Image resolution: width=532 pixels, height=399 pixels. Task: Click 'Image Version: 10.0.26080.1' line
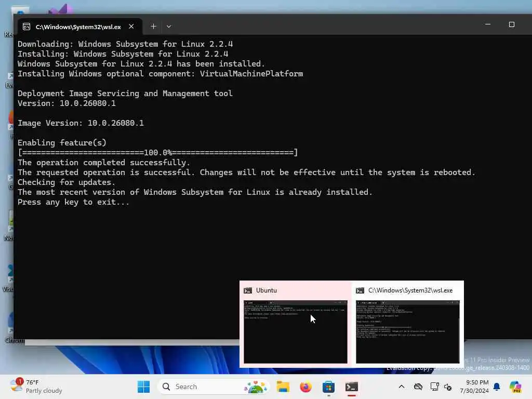(81, 123)
